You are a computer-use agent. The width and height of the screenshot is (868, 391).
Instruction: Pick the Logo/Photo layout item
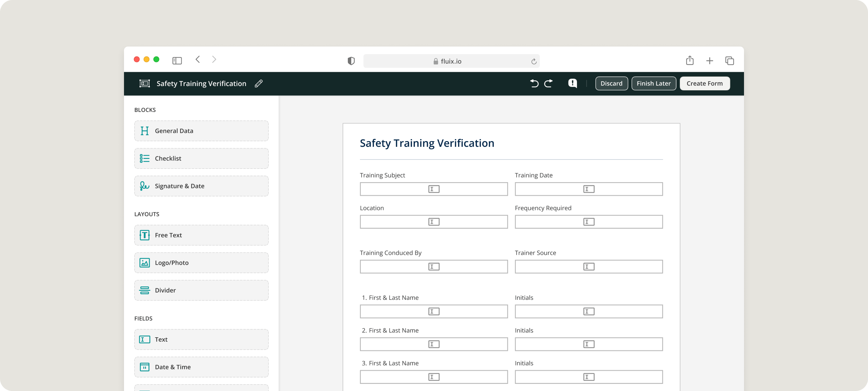(x=201, y=263)
